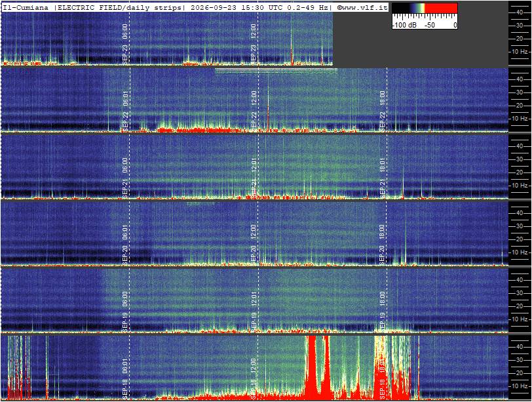Click the 10 Hz axis label on SEP-22 strip
532x402 pixels.
520,119
